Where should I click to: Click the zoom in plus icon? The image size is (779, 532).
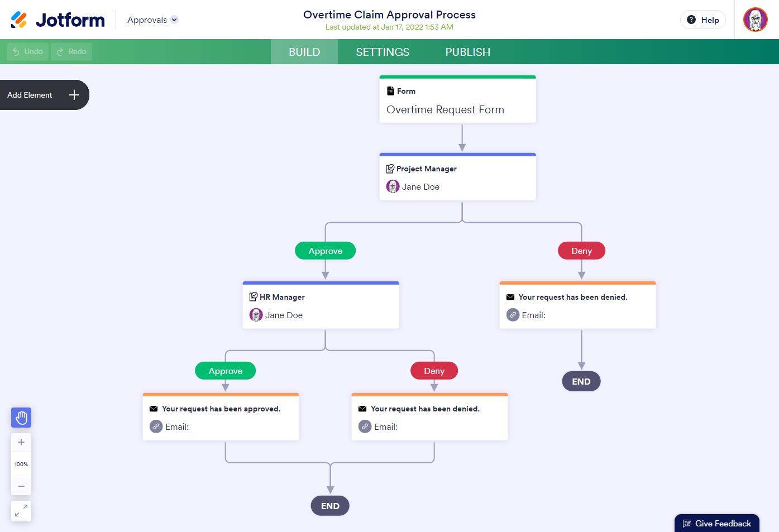click(21, 442)
